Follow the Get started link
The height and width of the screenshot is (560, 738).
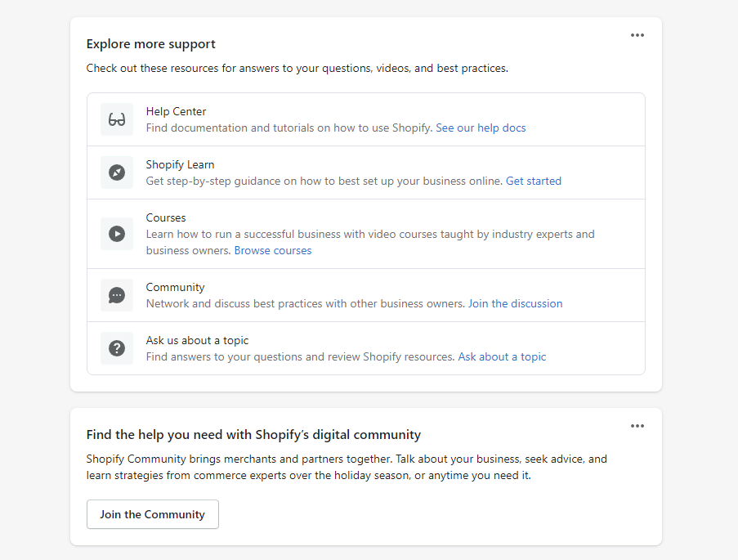coord(533,181)
